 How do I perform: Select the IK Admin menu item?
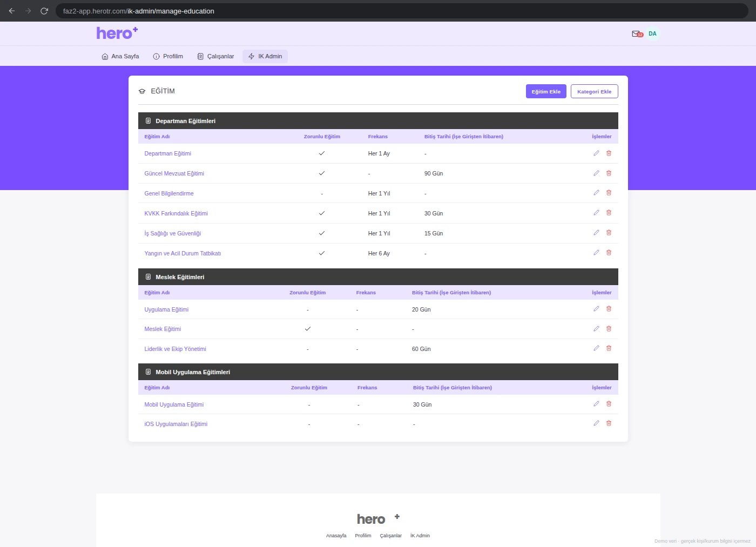(x=265, y=56)
